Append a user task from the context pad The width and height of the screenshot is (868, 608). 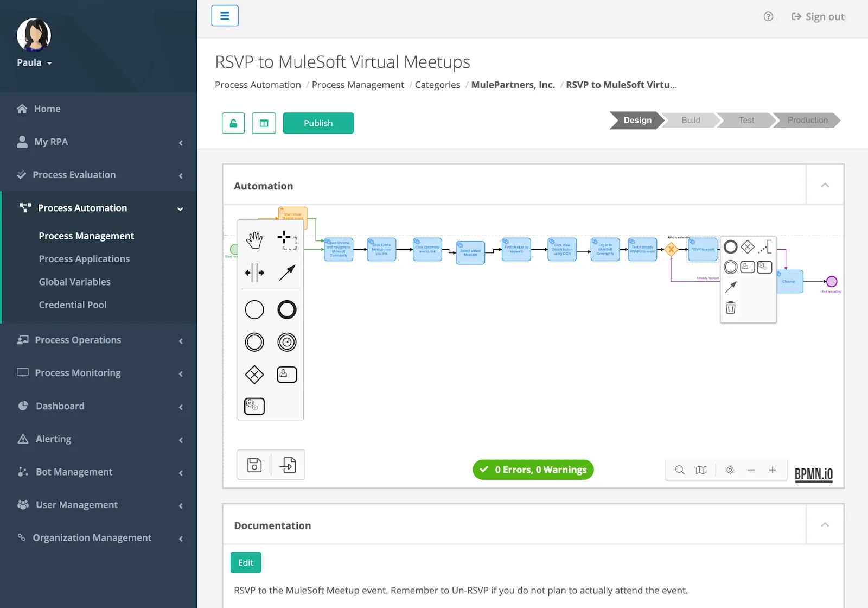[748, 267]
